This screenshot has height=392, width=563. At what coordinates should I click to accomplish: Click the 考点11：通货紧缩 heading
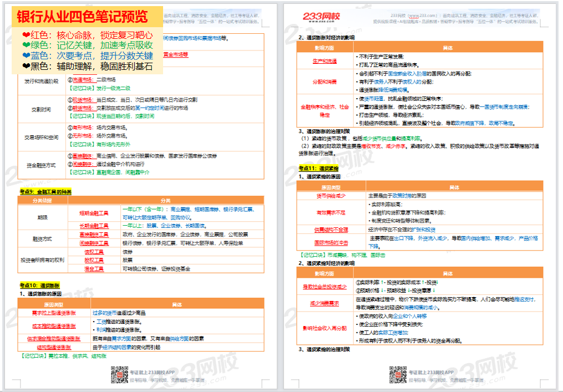318,168
